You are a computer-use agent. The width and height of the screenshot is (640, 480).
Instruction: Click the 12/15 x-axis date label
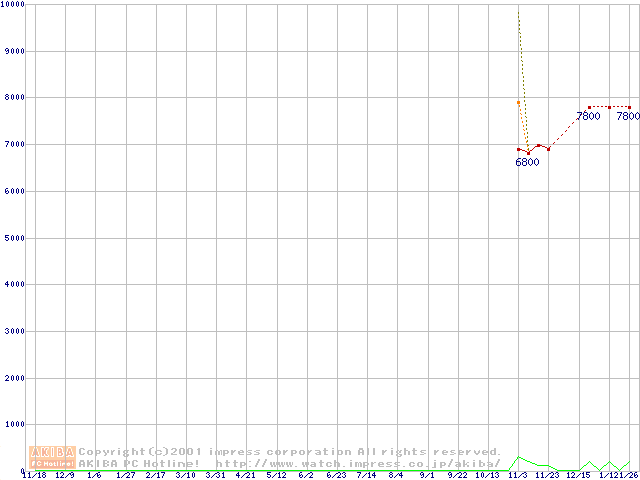pos(579,476)
